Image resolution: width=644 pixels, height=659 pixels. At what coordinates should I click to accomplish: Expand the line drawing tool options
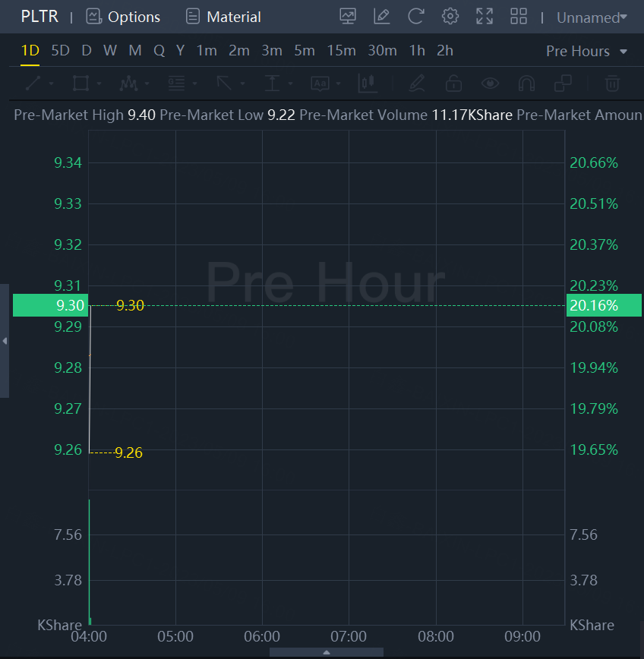(51, 84)
